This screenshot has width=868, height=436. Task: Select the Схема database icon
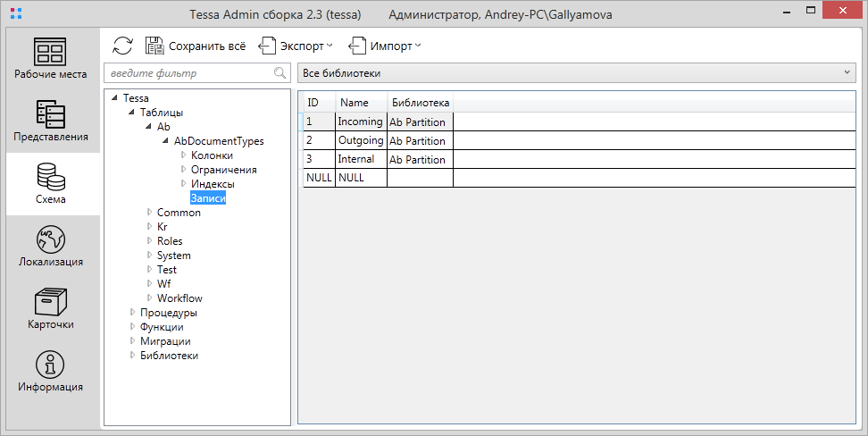pos(51,177)
